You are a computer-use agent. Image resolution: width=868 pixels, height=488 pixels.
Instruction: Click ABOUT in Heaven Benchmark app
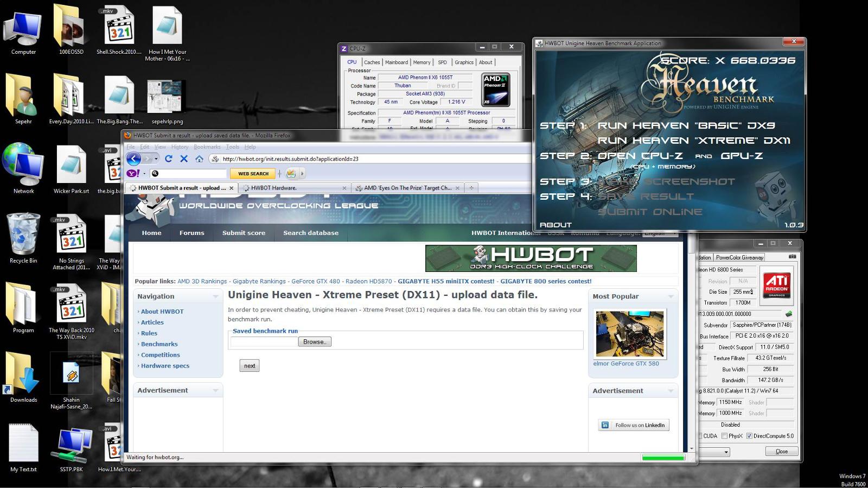point(556,225)
